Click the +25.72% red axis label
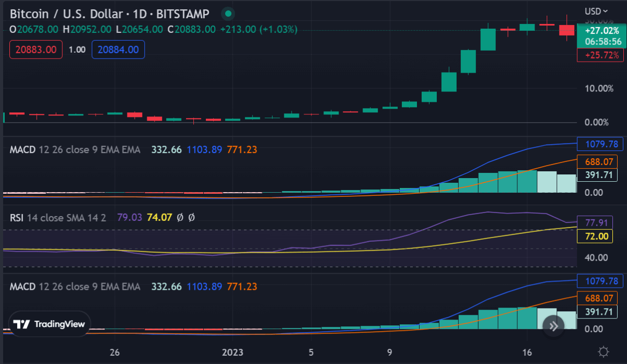The width and height of the screenshot is (627, 364). [600, 55]
